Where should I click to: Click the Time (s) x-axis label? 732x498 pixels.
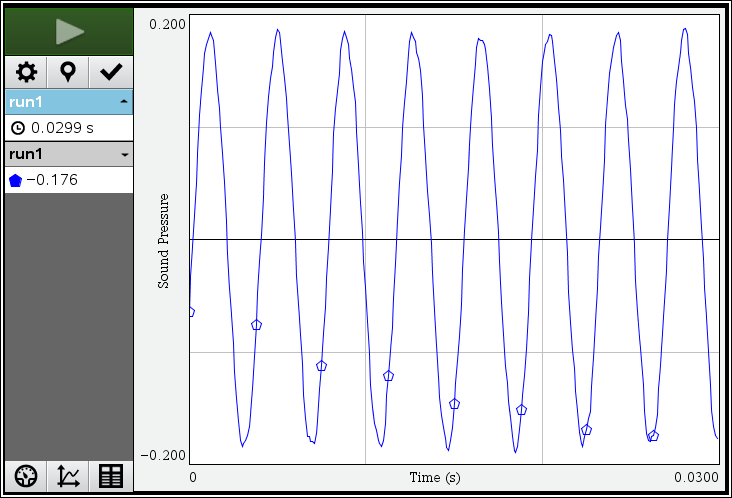tap(435, 478)
